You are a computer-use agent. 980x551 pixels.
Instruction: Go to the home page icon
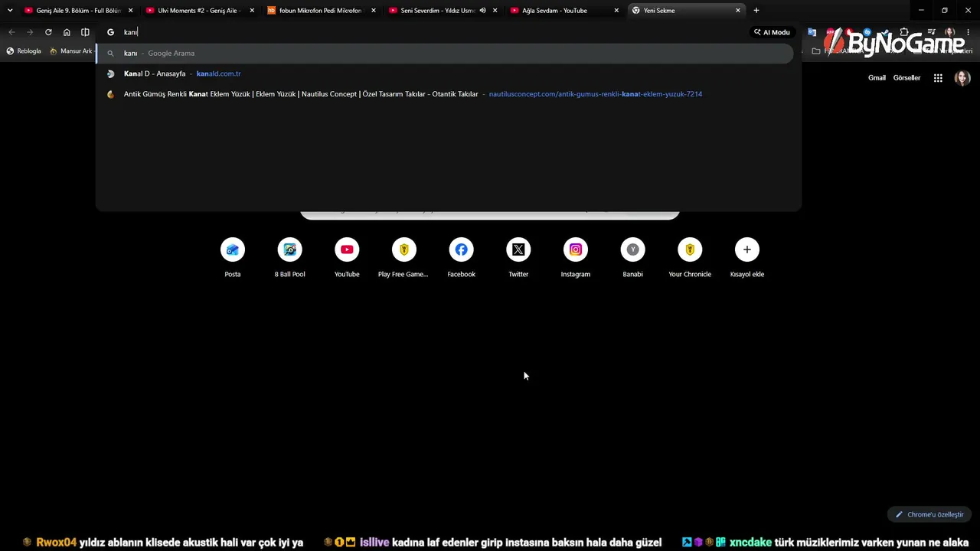click(67, 32)
